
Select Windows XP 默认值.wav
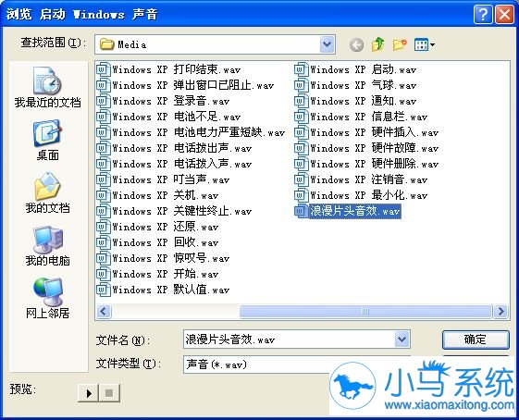[x=163, y=290]
